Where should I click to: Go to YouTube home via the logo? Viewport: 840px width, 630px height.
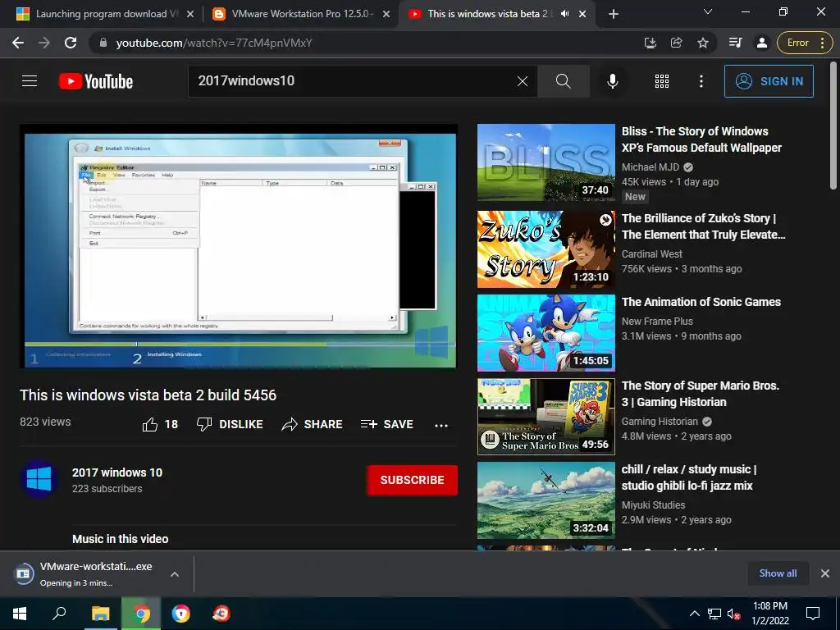(96, 81)
